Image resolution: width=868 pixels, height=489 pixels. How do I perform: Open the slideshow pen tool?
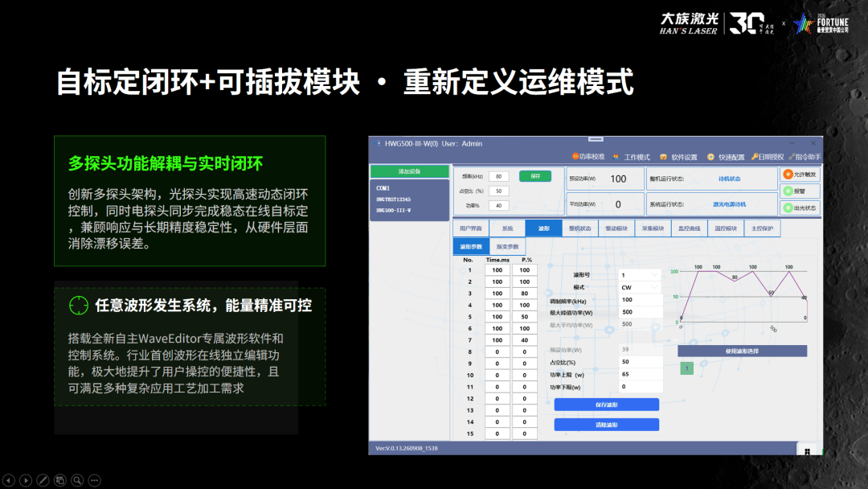point(43,480)
